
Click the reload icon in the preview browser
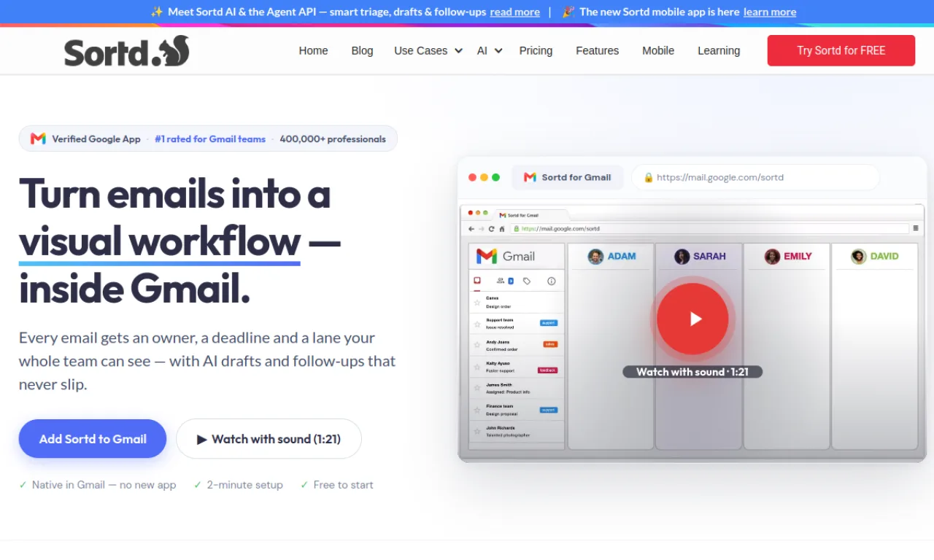491,228
